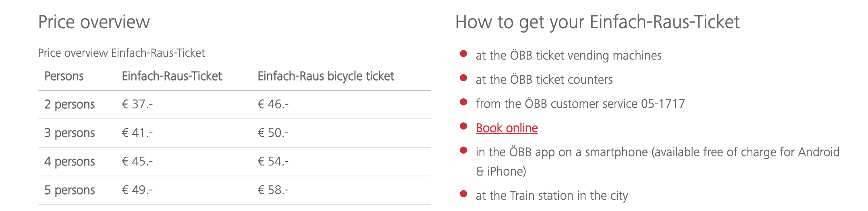868x211 pixels.
Task: Click the € 37.- ticket price
Action: (137, 104)
